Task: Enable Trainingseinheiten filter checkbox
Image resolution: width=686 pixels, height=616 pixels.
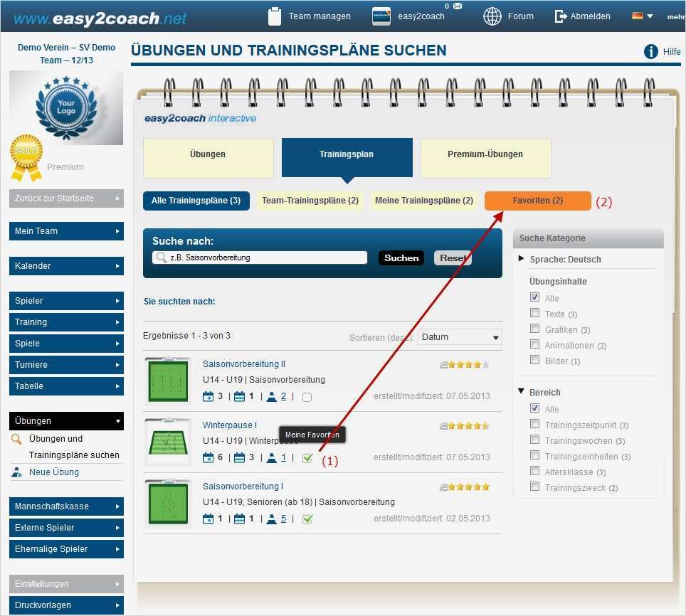Action: tap(534, 455)
